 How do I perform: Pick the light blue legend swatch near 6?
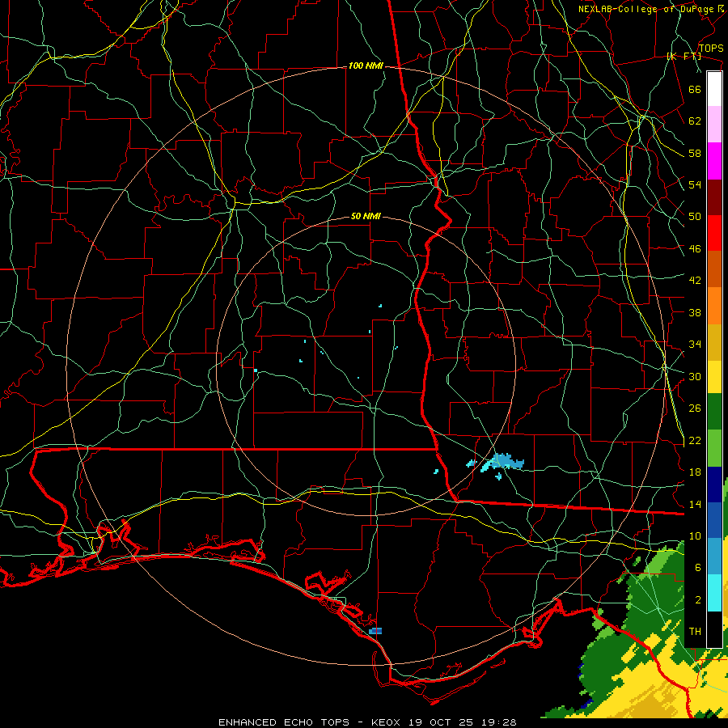coord(714,556)
